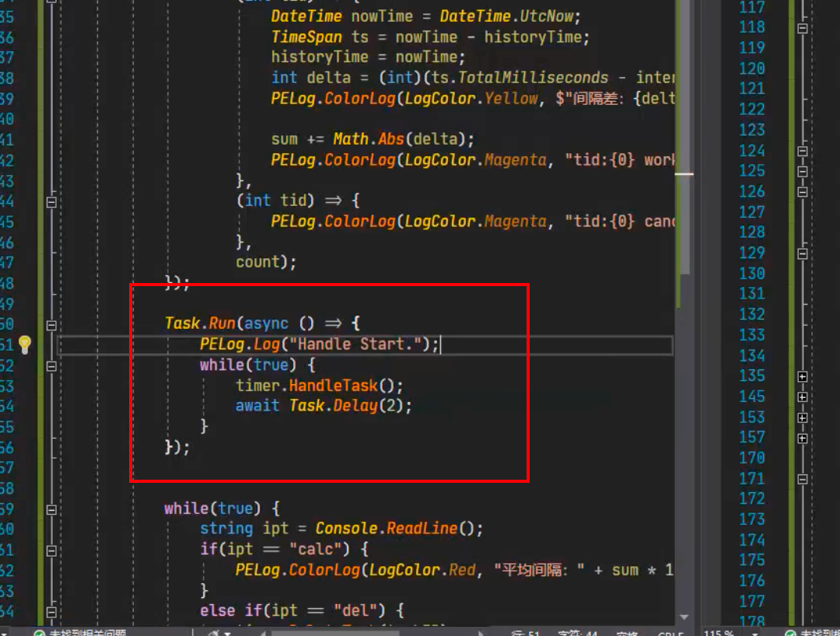This screenshot has width=840, height=636.
Task: Click the async keyword
Action: (x=266, y=324)
